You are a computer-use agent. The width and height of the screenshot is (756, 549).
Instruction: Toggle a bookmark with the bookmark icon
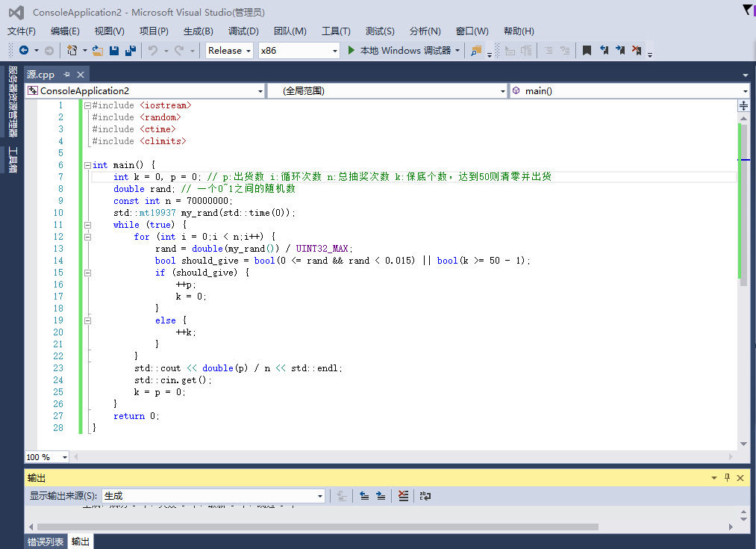pyautogui.click(x=587, y=50)
